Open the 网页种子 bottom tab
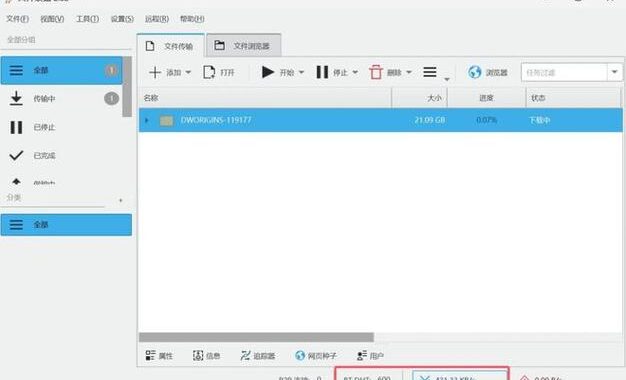Viewport: 626px width, 380px height. click(x=316, y=355)
